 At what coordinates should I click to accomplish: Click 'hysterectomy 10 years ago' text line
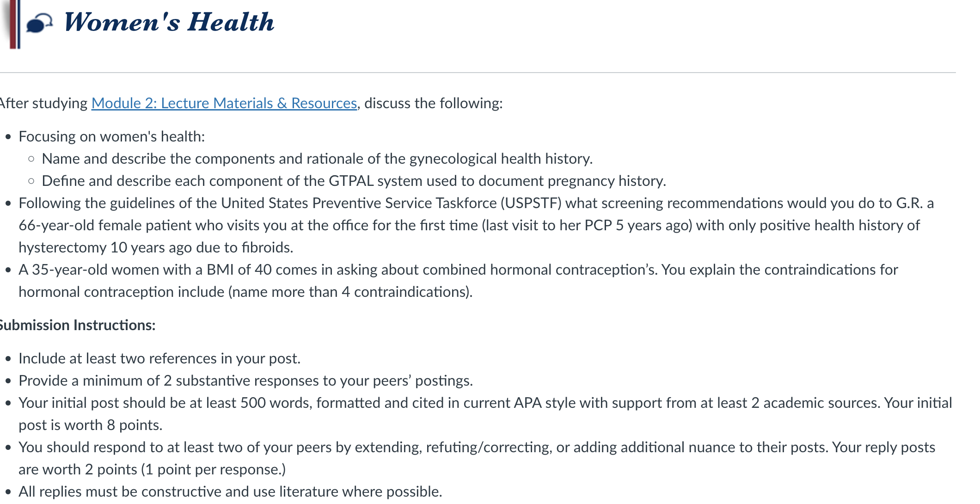click(156, 247)
